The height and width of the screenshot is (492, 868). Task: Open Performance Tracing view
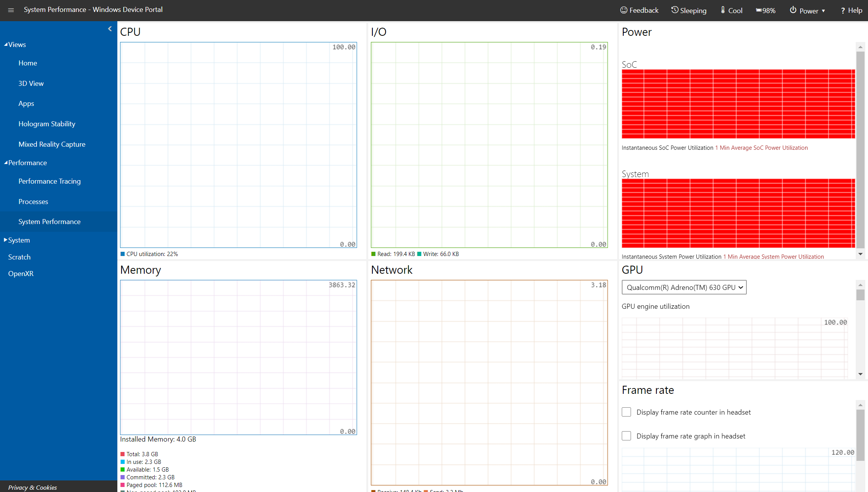pyautogui.click(x=50, y=181)
